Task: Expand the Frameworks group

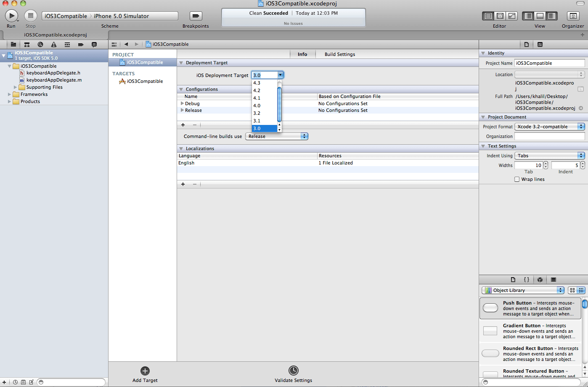Action: click(x=10, y=94)
